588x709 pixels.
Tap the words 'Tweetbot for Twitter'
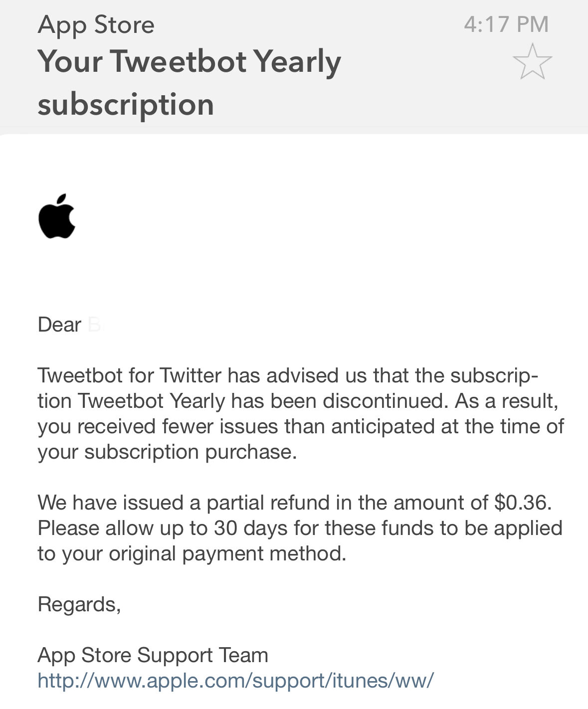point(129,375)
